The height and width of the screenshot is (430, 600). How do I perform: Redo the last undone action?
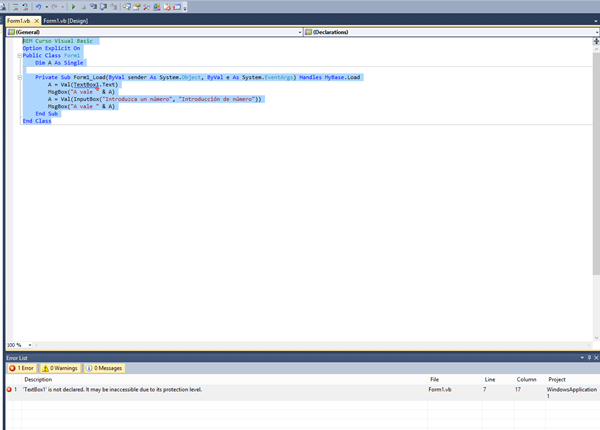[x=54, y=7]
